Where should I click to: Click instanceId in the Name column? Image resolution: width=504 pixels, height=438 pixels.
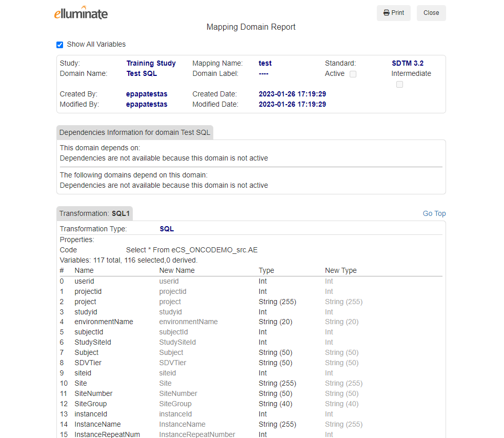point(91,414)
